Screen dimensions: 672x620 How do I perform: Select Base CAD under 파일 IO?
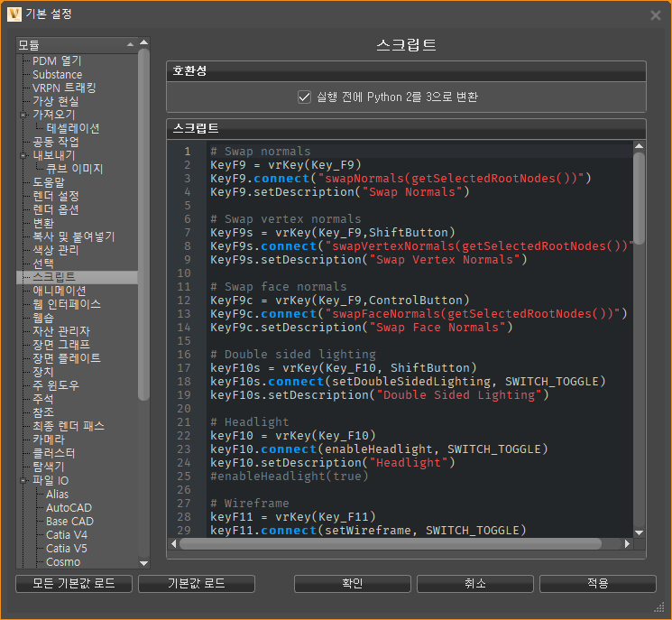click(x=69, y=522)
